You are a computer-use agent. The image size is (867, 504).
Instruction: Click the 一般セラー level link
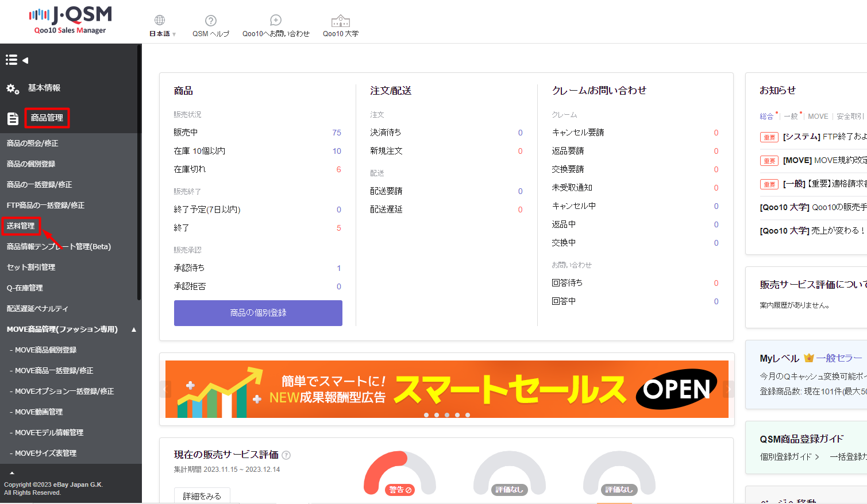click(839, 358)
